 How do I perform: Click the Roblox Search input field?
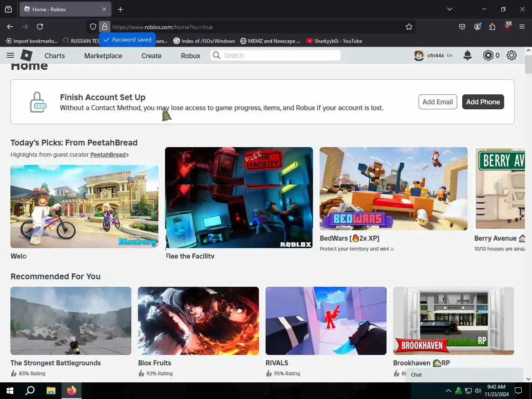tap(276, 55)
